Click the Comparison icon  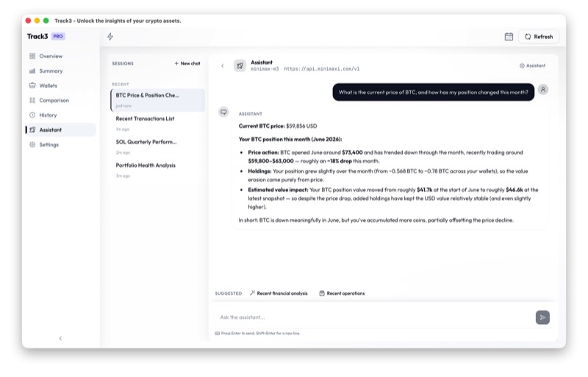(x=32, y=101)
